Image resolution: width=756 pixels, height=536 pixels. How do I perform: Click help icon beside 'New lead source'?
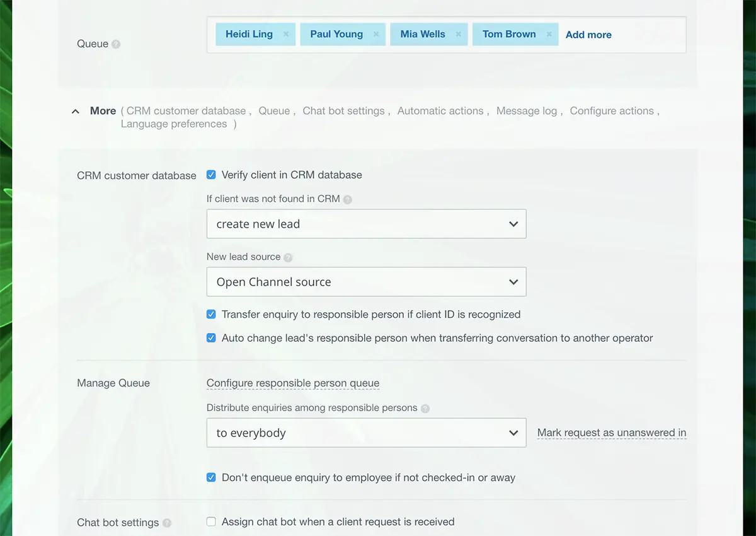288,257
